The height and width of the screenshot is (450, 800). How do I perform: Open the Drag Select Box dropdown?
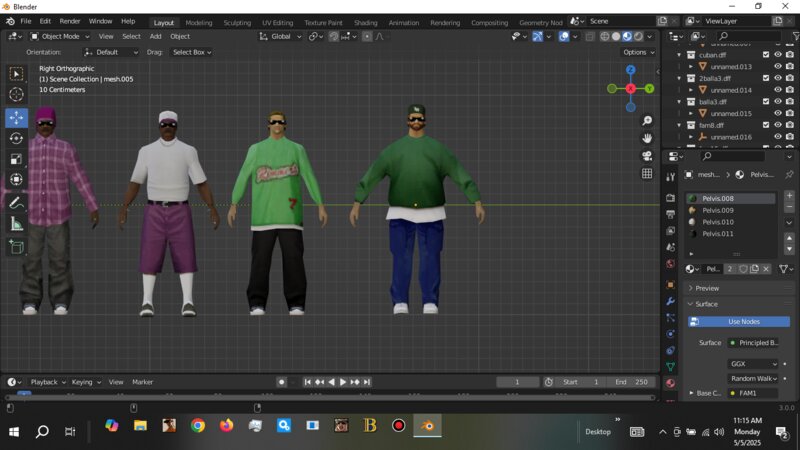coord(192,52)
